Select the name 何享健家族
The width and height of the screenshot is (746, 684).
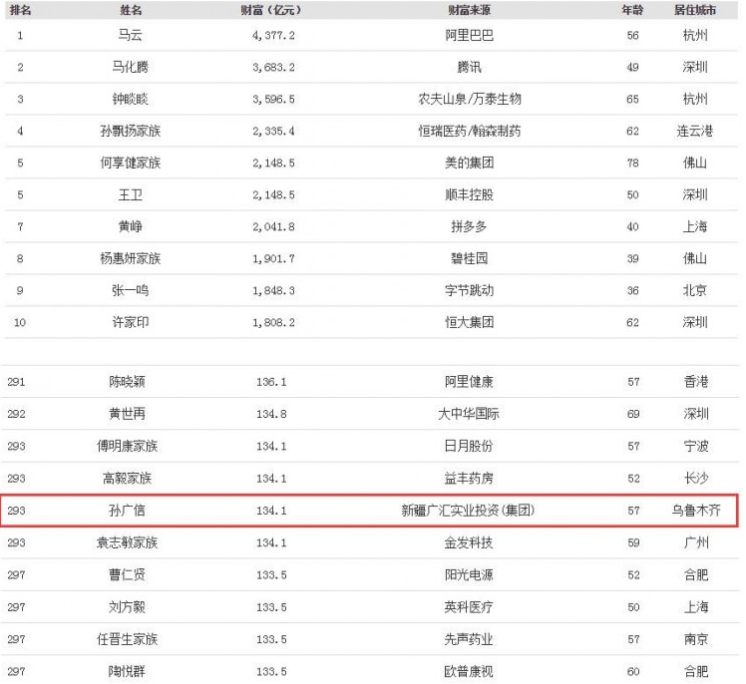click(130, 163)
